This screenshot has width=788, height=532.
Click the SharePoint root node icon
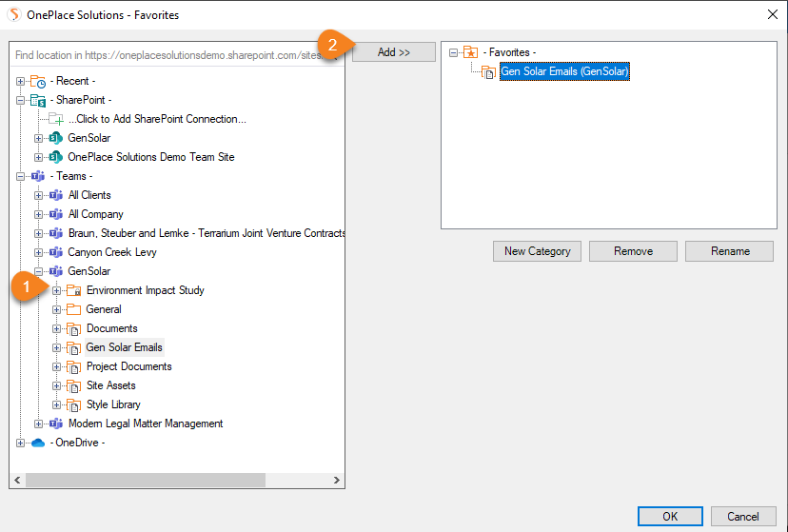(38, 101)
